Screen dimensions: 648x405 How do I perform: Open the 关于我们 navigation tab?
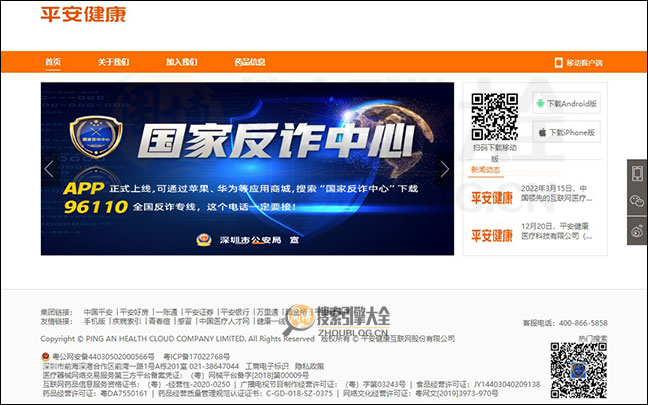point(114,62)
